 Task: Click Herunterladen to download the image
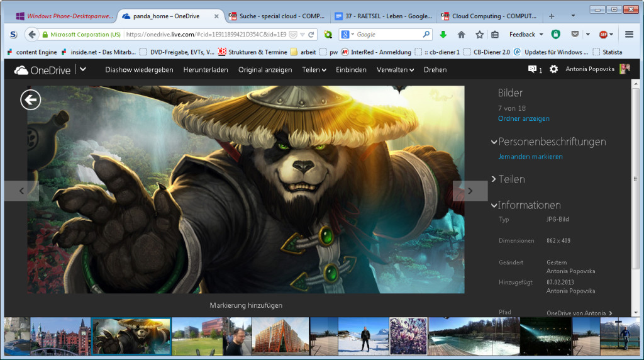click(x=206, y=70)
